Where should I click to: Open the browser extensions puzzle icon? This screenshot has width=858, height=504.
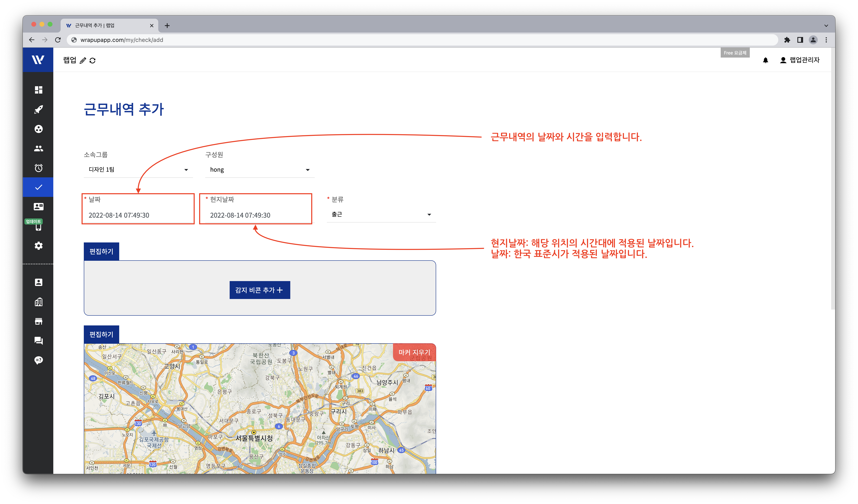787,40
